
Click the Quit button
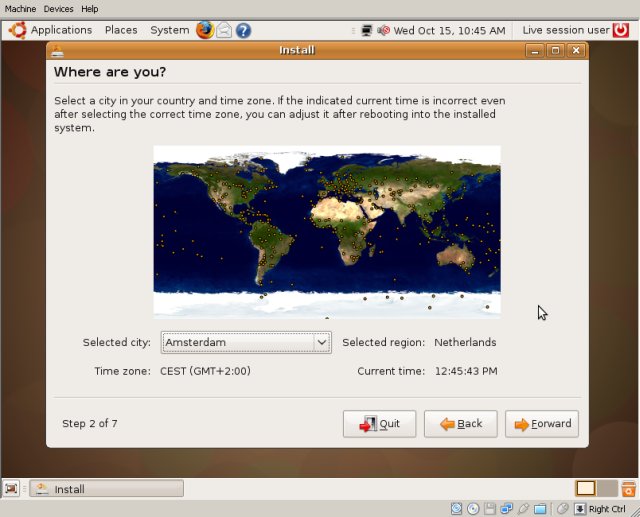pos(379,424)
